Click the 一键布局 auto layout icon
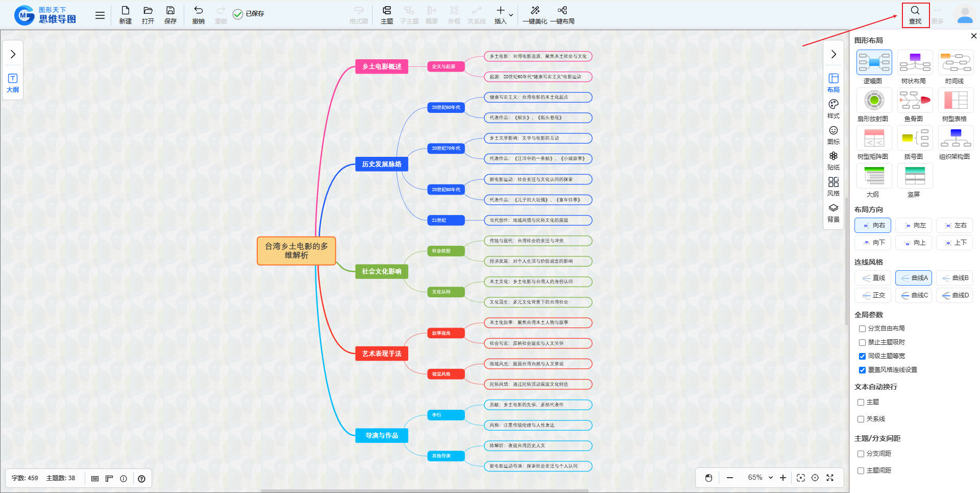Screen dimensions: 980x493 pyautogui.click(x=562, y=11)
